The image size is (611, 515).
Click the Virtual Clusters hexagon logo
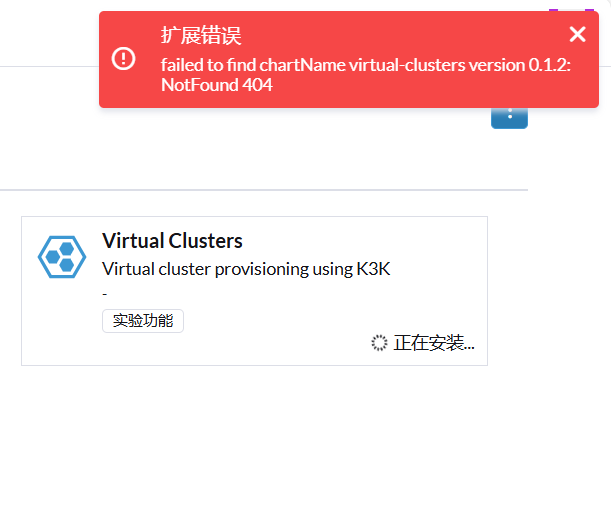[x=62, y=257]
